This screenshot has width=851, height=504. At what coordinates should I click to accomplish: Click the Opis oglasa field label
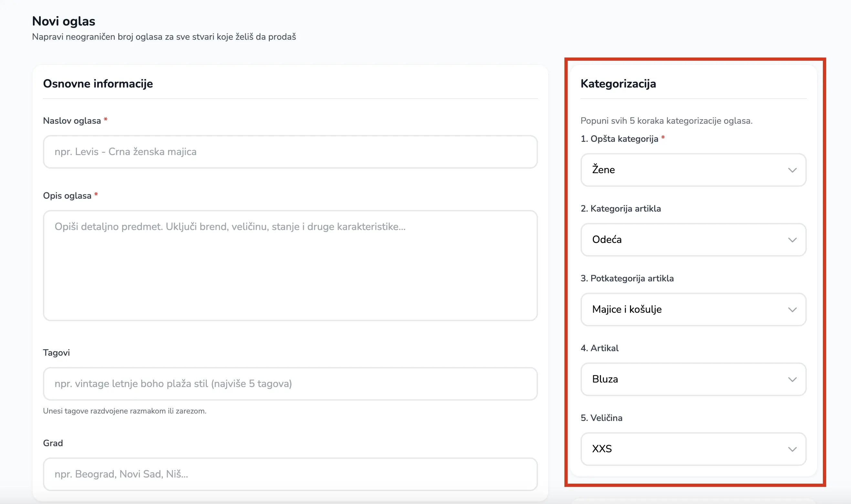point(67,196)
